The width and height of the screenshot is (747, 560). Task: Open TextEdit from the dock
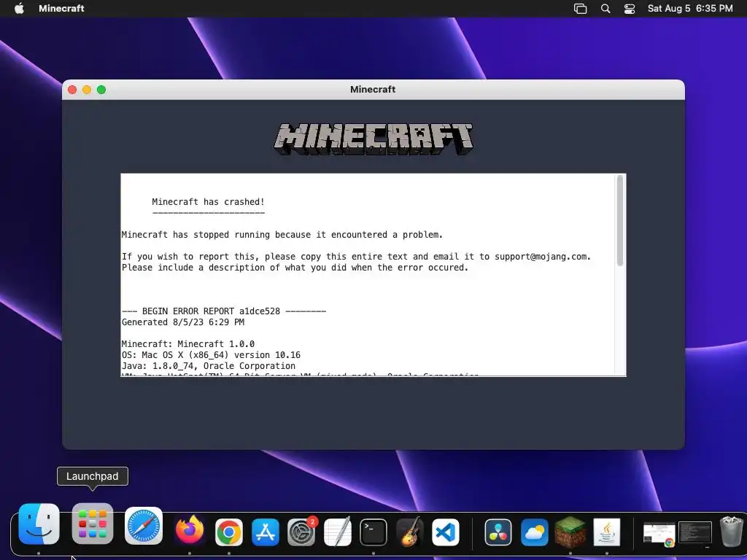338,532
